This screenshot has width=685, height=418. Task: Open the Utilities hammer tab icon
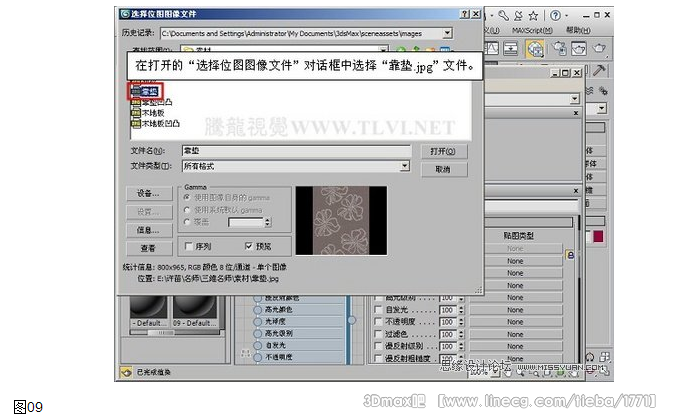(x=599, y=70)
